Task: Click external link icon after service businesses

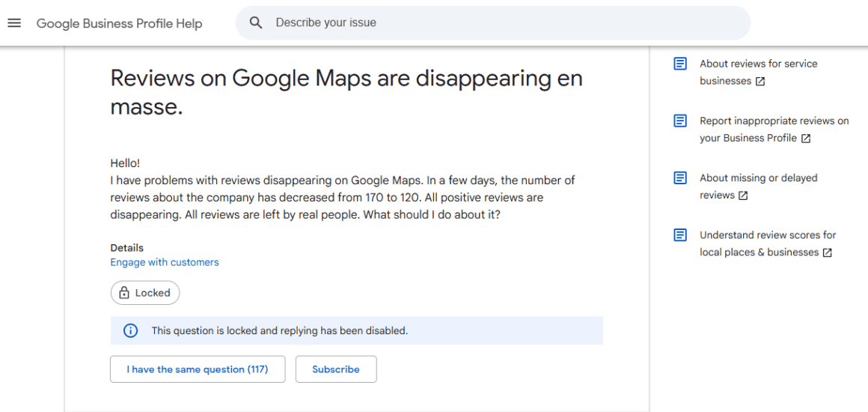Action: pos(760,82)
